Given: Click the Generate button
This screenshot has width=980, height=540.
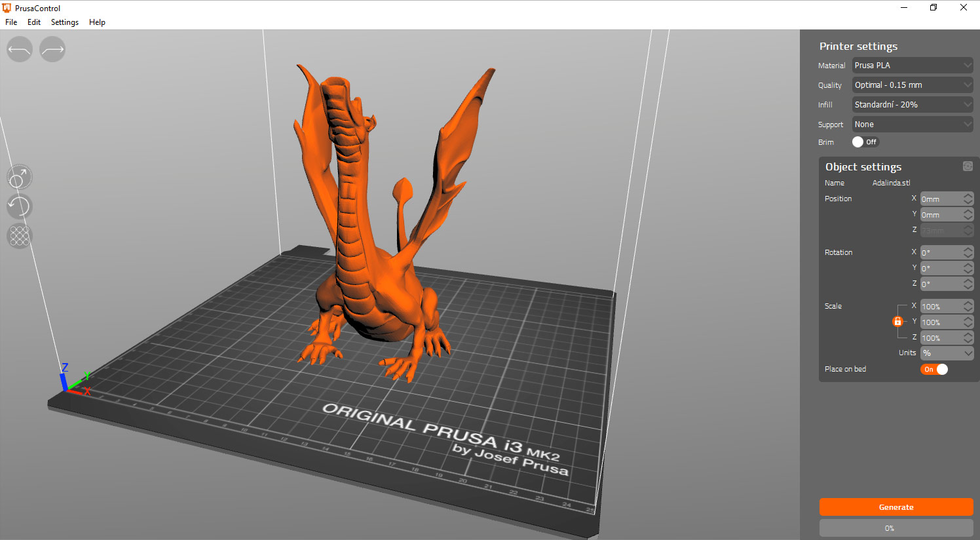Looking at the screenshot, I should (895, 507).
